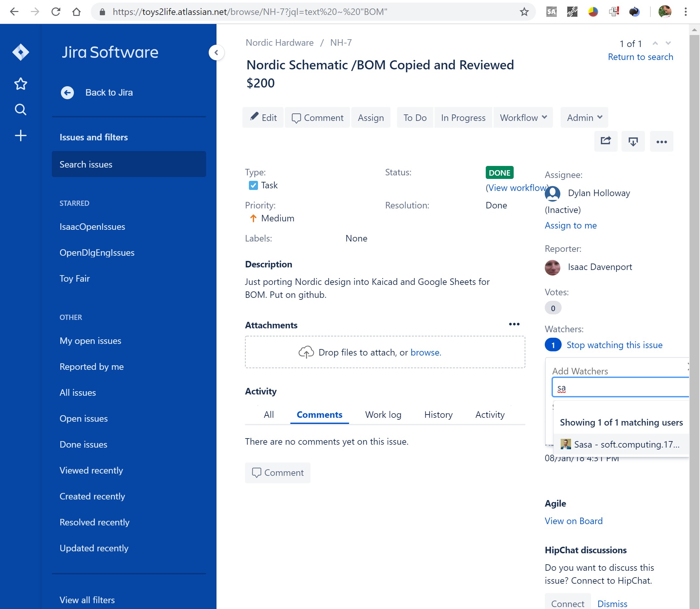Click the share icon on the issue

tap(606, 141)
